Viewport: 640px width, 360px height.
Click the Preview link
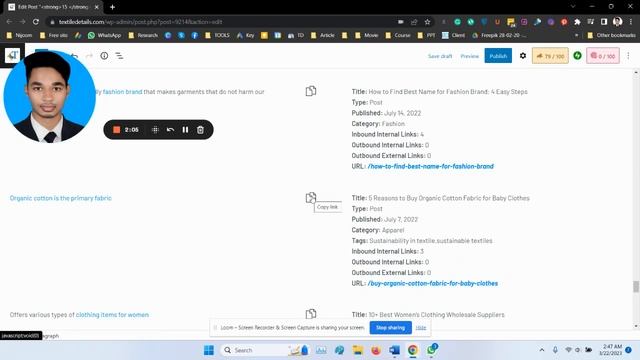tap(469, 56)
